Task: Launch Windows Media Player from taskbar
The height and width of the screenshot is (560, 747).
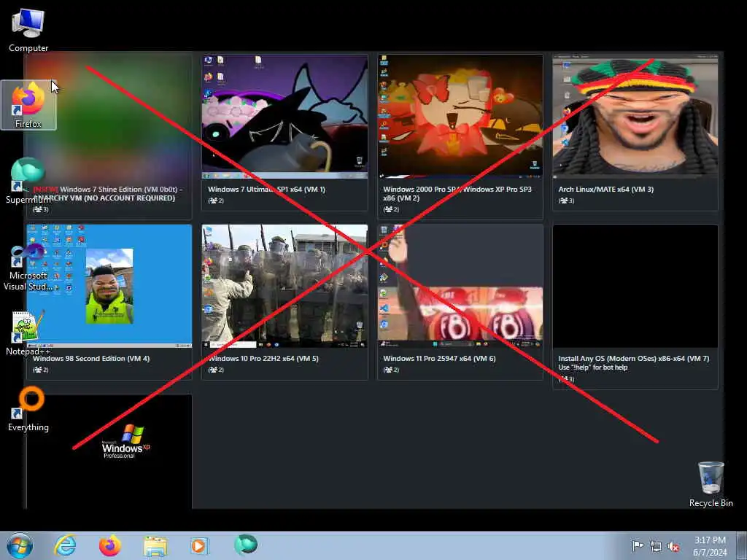Action: click(200, 545)
